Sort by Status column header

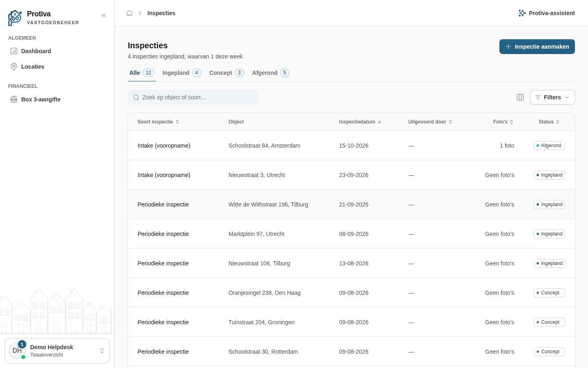click(x=549, y=122)
